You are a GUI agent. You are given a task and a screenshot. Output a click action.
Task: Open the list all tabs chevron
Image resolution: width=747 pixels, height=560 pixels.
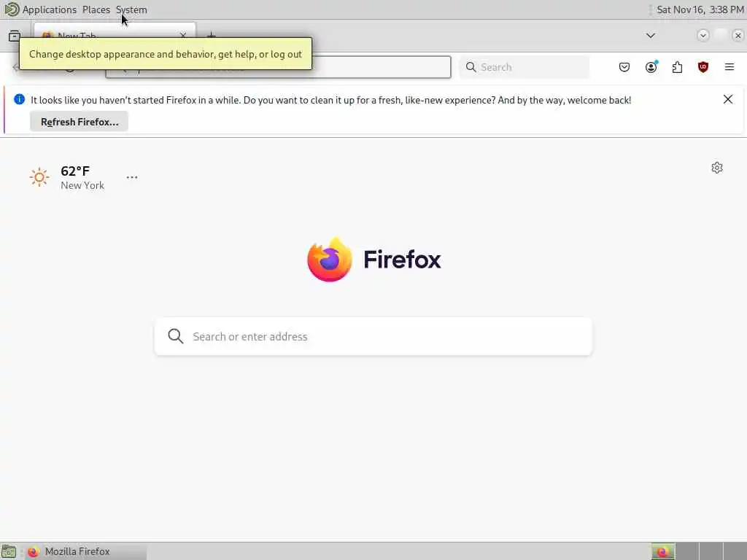click(x=650, y=36)
